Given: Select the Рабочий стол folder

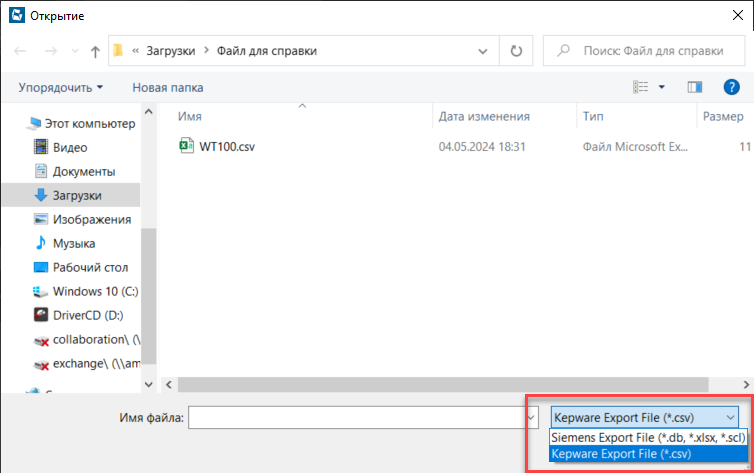Looking at the screenshot, I should (81, 268).
